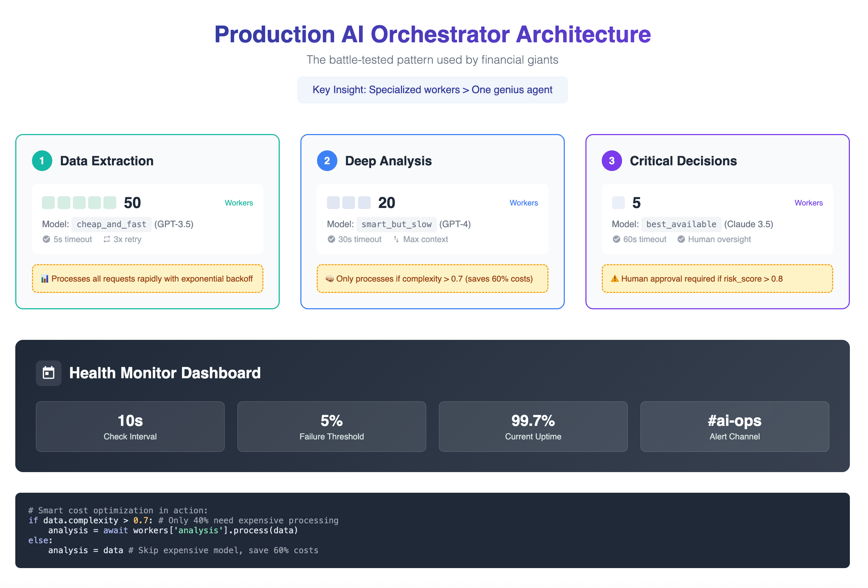
Task: Open the #ai-ops Alert Channel tile
Action: [735, 427]
